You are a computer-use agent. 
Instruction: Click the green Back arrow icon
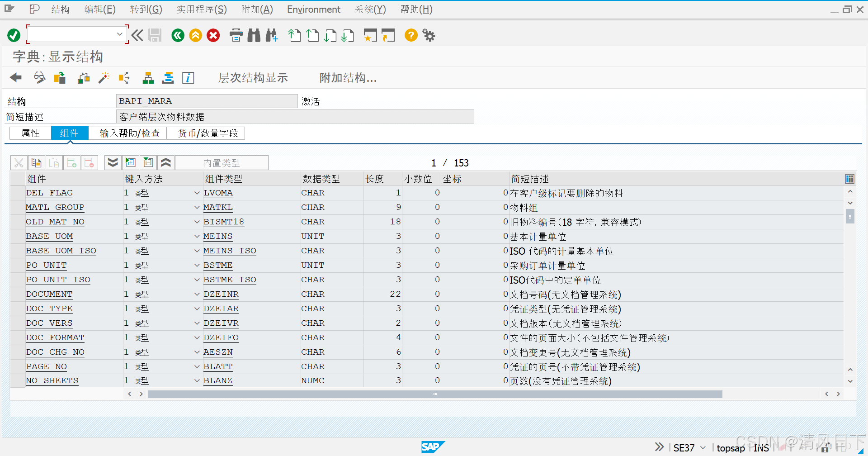178,35
